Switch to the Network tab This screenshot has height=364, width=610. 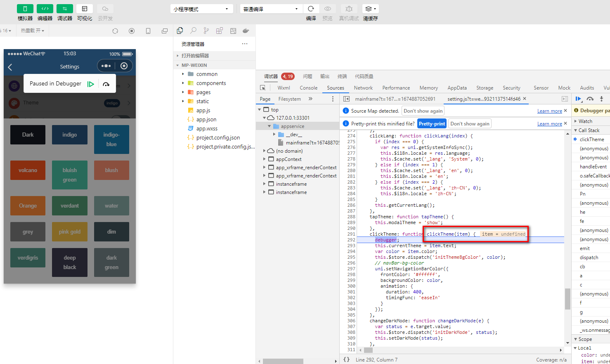coord(363,88)
